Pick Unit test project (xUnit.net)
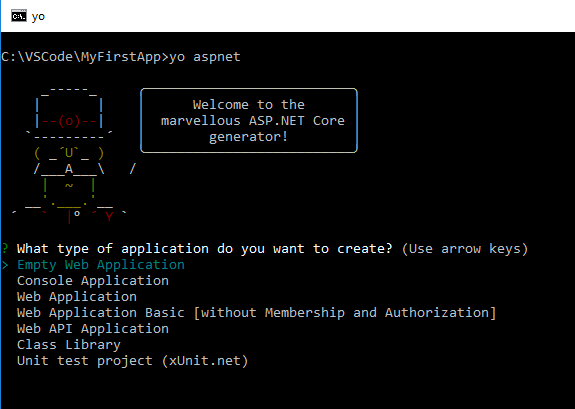 pos(133,361)
